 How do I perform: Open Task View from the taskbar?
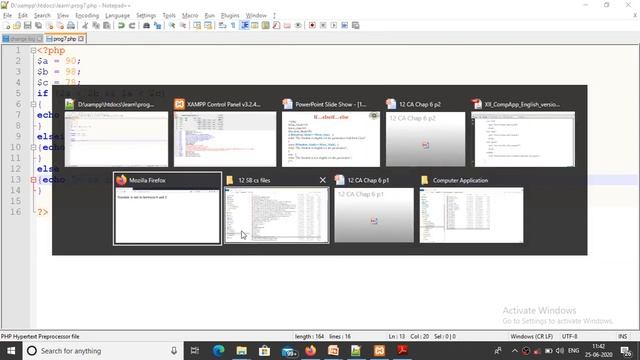pos(195,351)
